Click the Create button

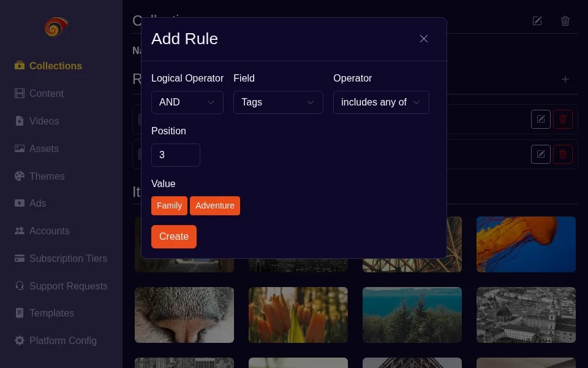(x=173, y=237)
